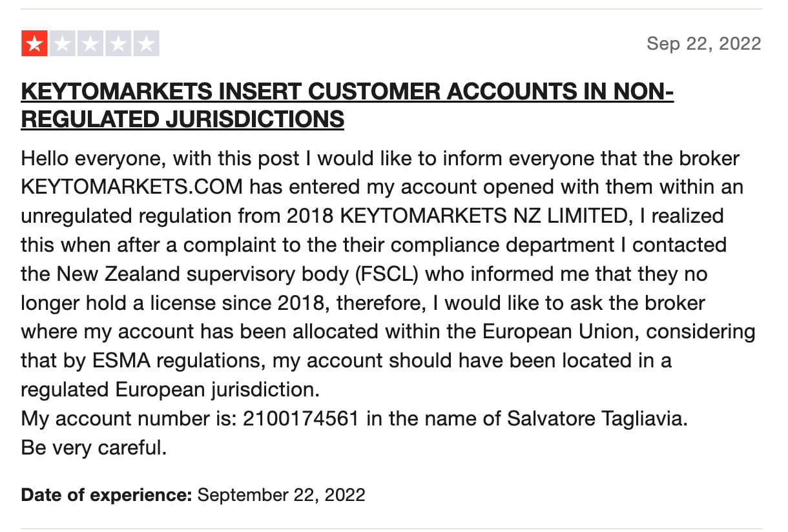Click the third grey rating star
788x532 pixels.
(90, 44)
